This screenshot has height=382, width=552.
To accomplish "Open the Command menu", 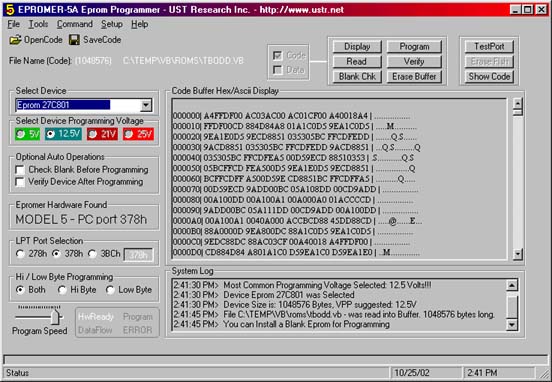I will (x=75, y=24).
